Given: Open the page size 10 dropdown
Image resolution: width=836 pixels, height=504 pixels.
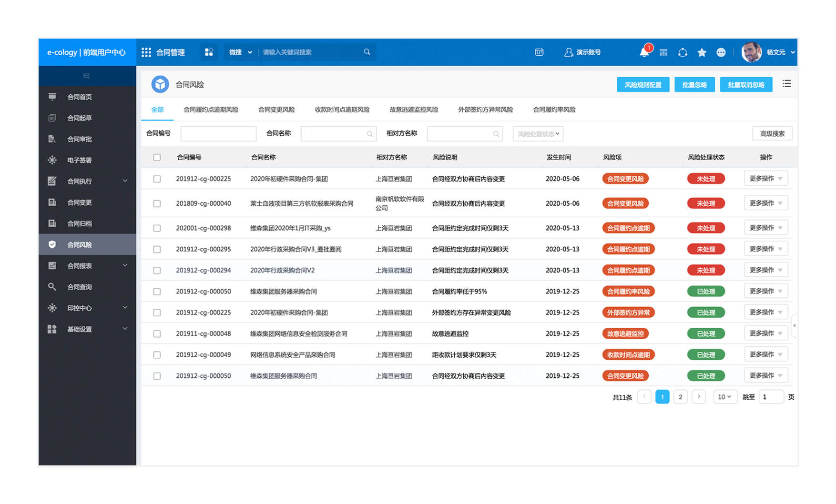Looking at the screenshot, I should coord(725,397).
